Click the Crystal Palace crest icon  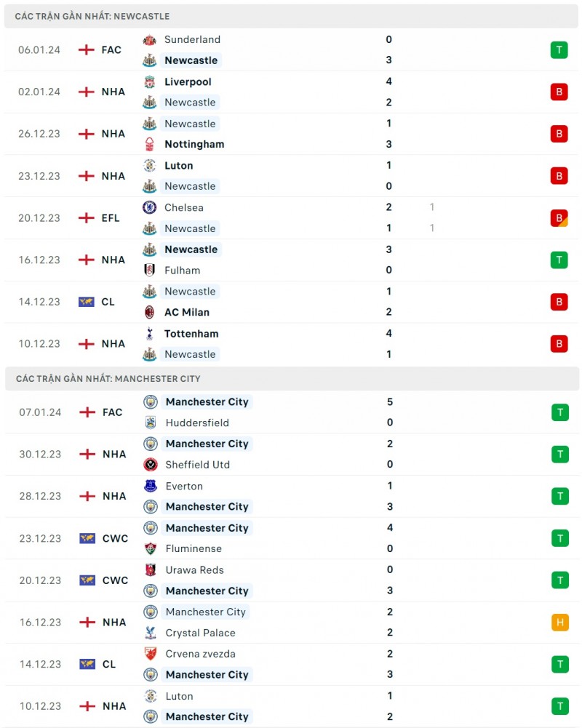[x=151, y=633]
